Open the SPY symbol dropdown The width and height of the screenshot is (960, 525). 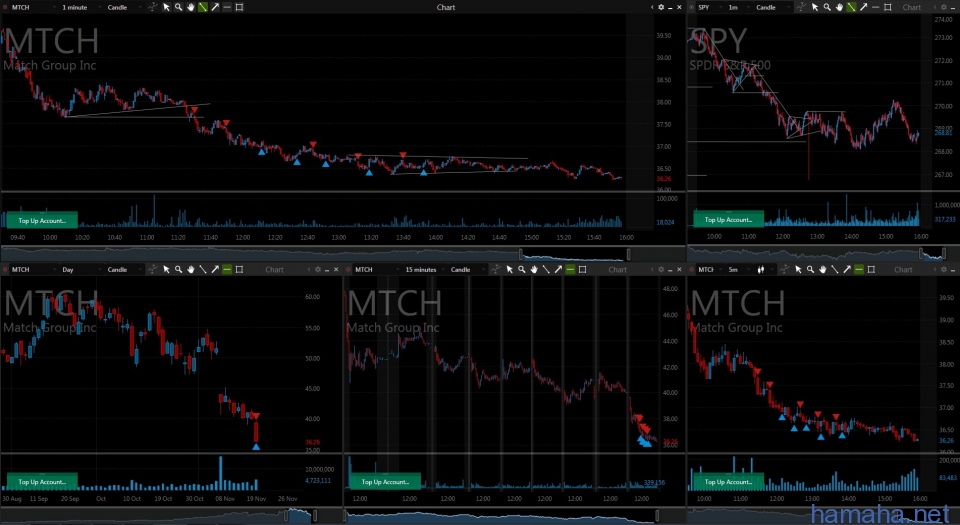pos(709,7)
